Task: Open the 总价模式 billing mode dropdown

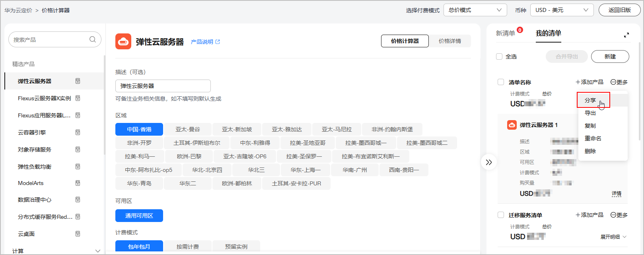Action: pos(475,10)
